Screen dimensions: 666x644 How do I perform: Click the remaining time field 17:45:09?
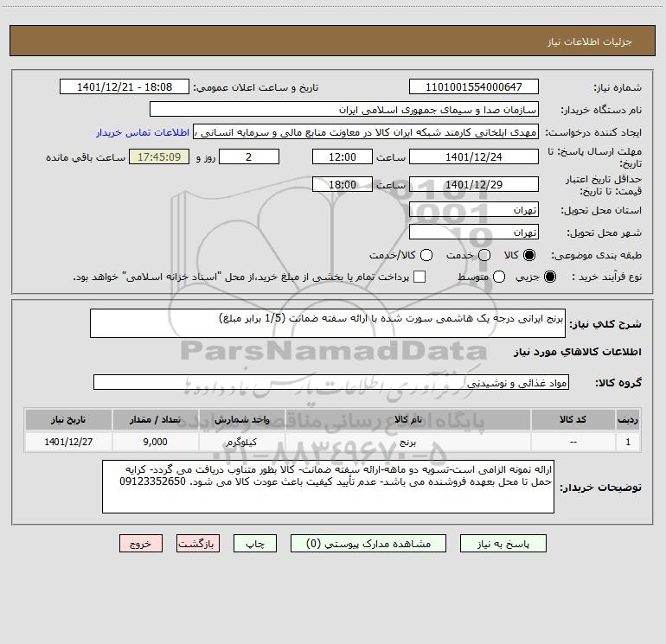159,156
